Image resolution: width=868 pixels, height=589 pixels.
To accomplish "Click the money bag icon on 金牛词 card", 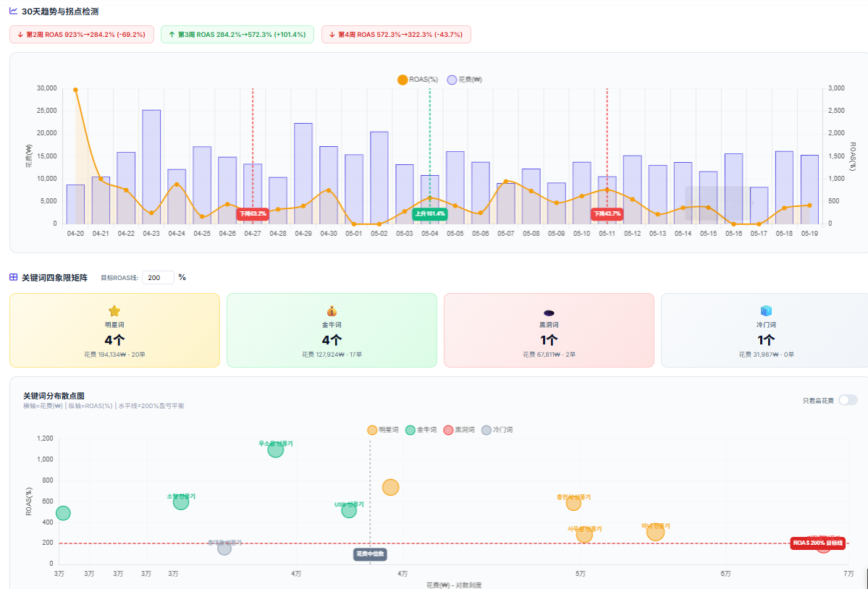I will point(332,311).
